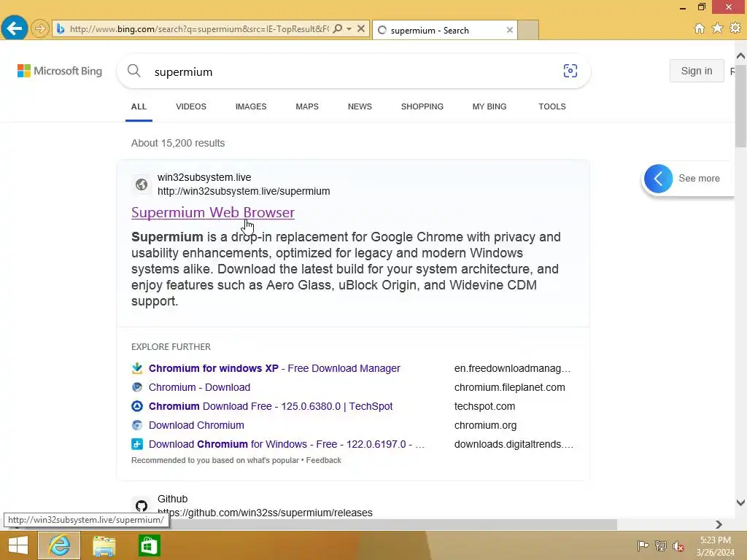
Task: Click the network tray icon
Action: point(661,545)
